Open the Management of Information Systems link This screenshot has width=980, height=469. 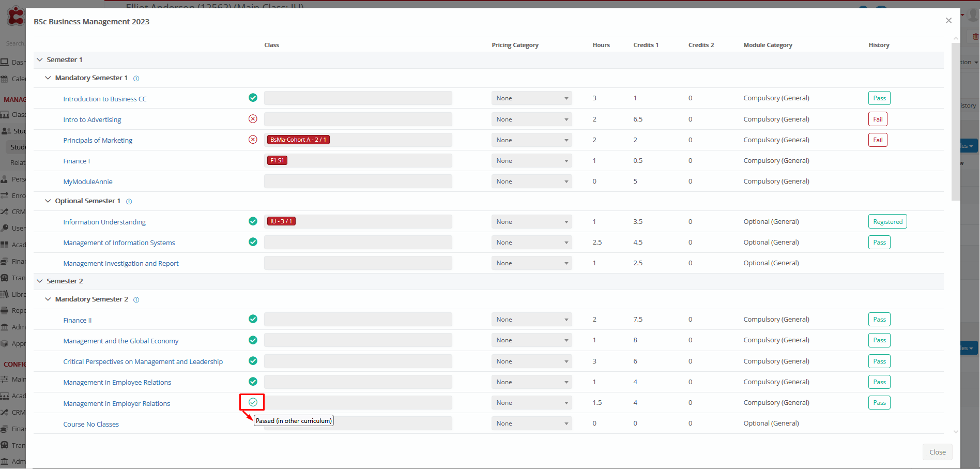119,243
